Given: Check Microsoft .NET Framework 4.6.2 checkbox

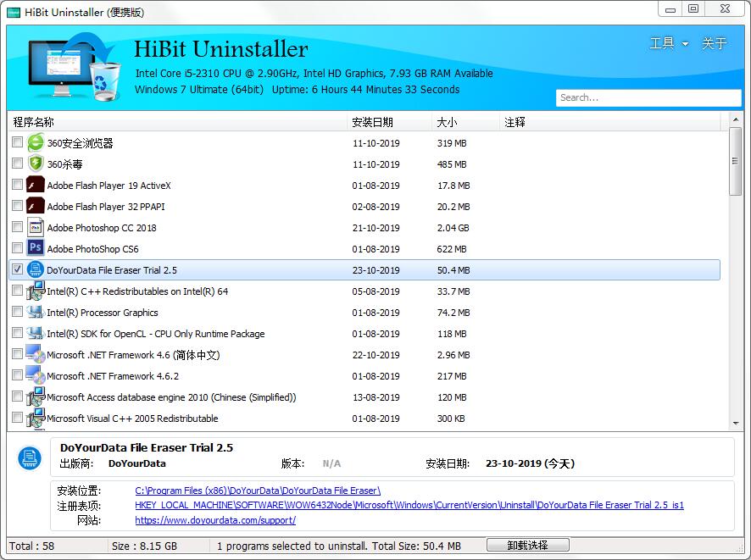Looking at the screenshot, I should coord(17,375).
